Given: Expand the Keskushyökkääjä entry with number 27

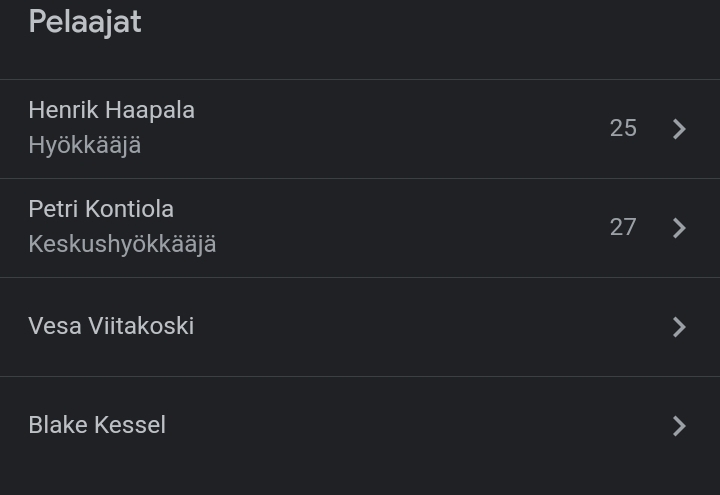Looking at the screenshot, I should pos(360,228).
